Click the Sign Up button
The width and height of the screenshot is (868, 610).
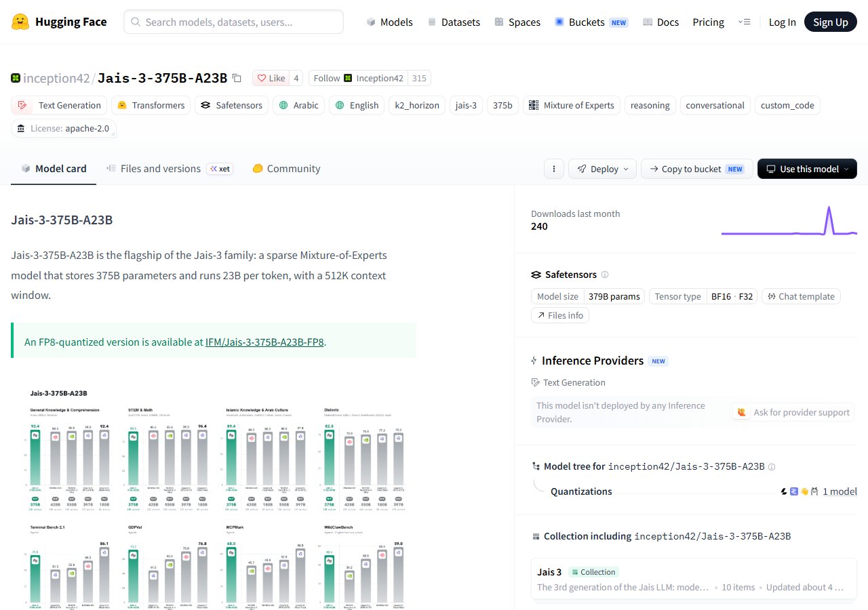(831, 22)
